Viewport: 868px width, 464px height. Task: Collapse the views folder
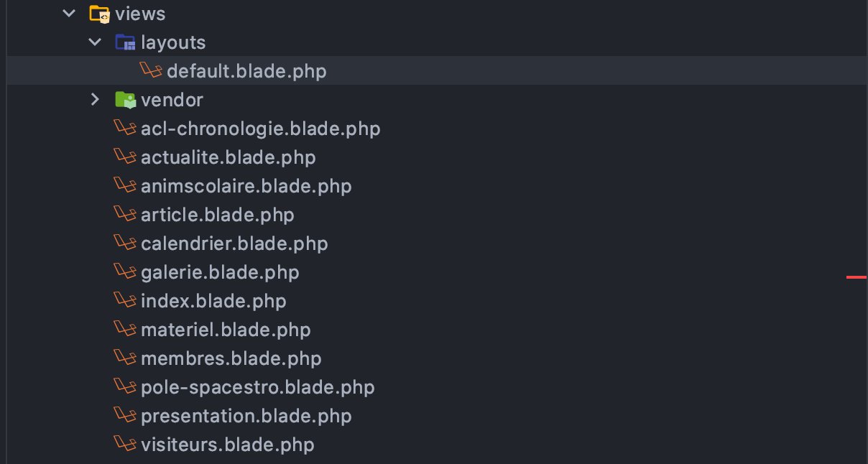(x=69, y=14)
